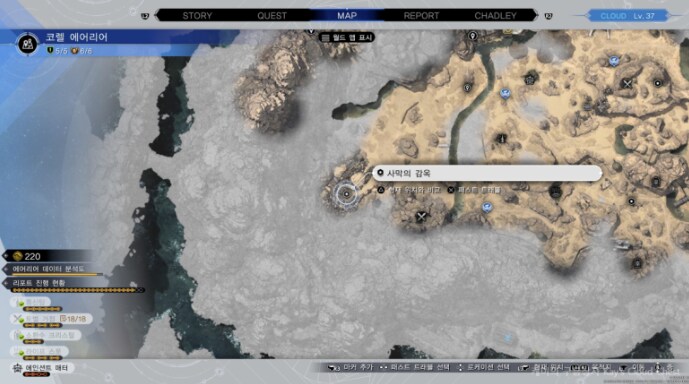Click the blue chocobo stop pin beside river
This screenshot has height=384, width=689.
click(x=505, y=93)
